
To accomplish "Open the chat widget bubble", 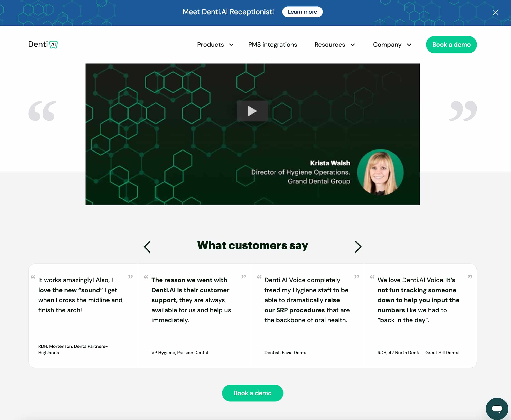I will [x=497, y=409].
